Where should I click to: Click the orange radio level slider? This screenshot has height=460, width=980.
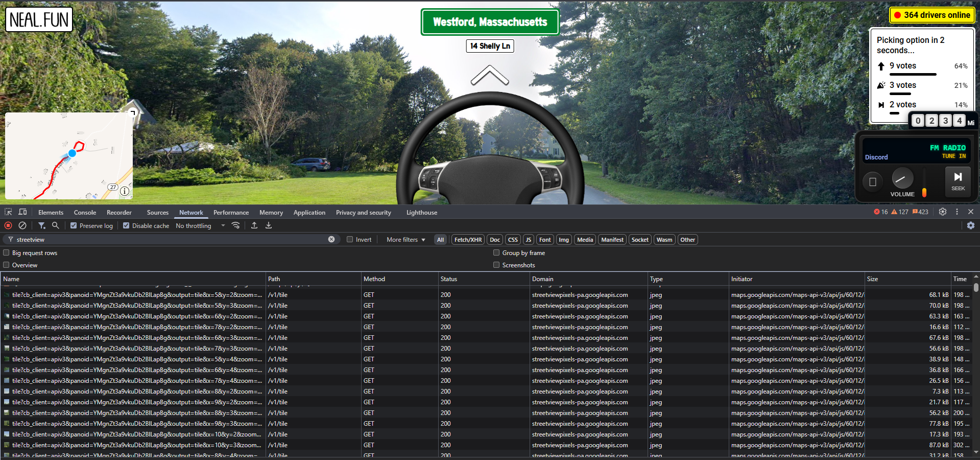(924, 192)
